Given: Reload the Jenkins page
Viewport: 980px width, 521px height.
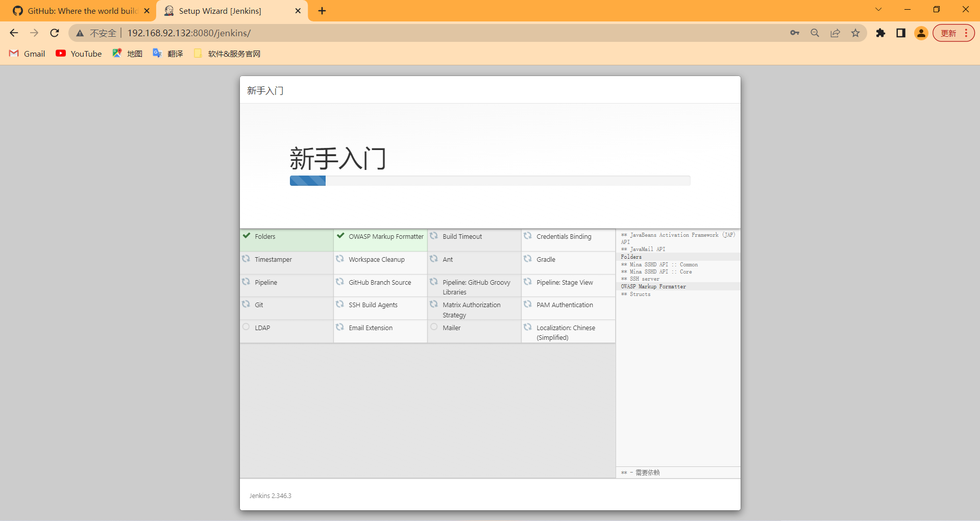Looking at the screenshot, I should pyautogui.click(x=55, y=33).
